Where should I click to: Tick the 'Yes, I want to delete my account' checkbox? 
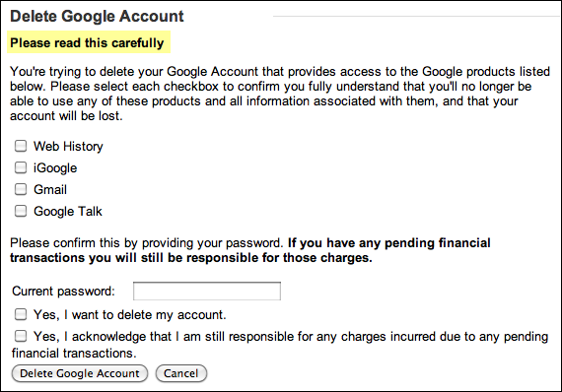(x=21, y=314)
